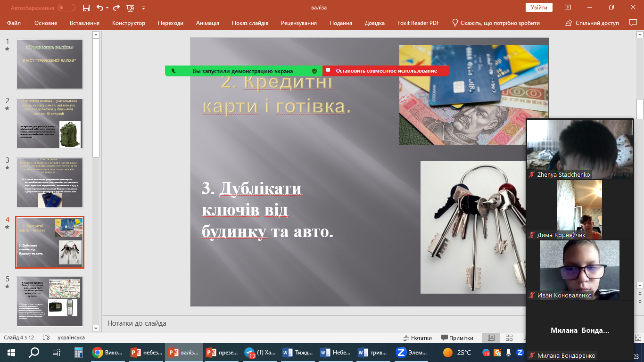Click the Спільний доступ share button
This screenshot has width=644, height=362.
pos(592,23)
